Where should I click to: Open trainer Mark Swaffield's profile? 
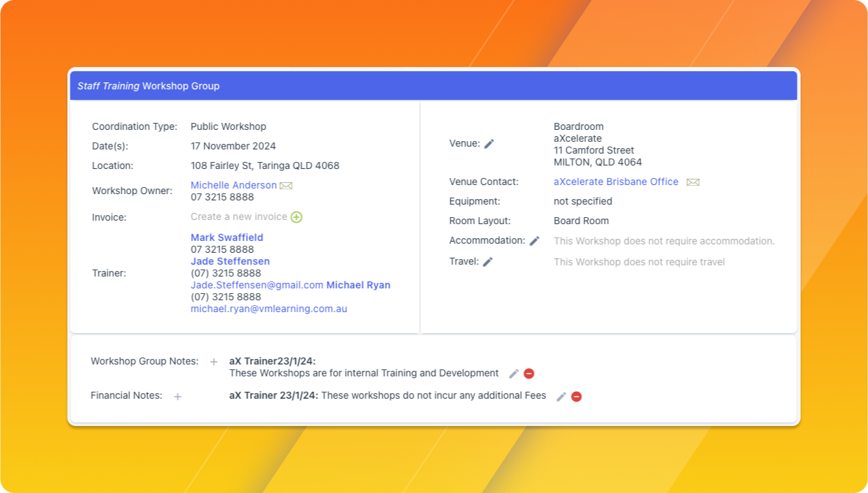click(x=227, y=237)
